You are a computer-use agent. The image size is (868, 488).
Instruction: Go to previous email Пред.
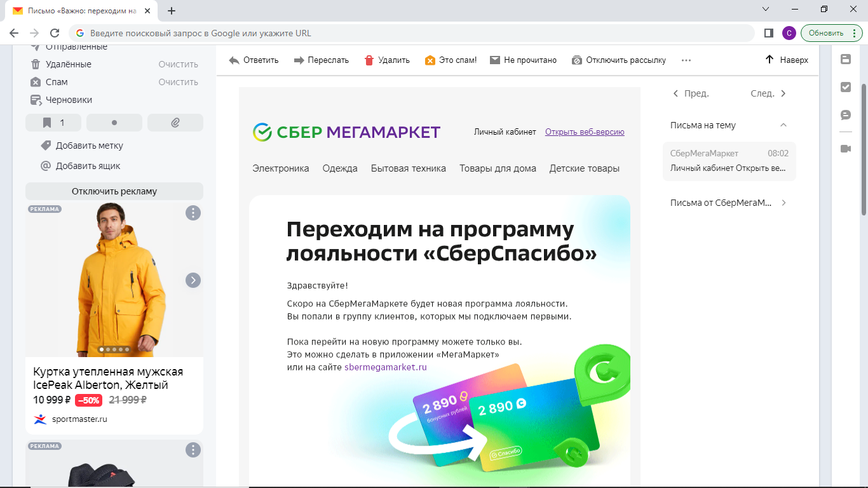coord(691,93)
